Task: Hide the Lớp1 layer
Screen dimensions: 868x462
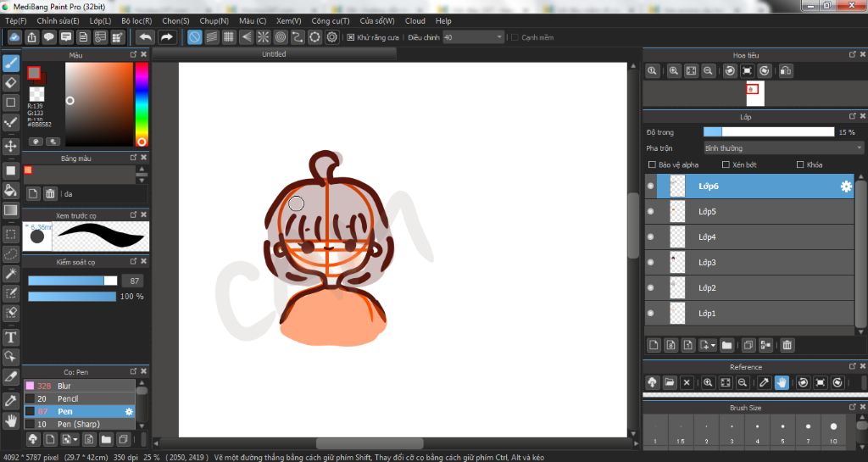Action: (650, 313)
